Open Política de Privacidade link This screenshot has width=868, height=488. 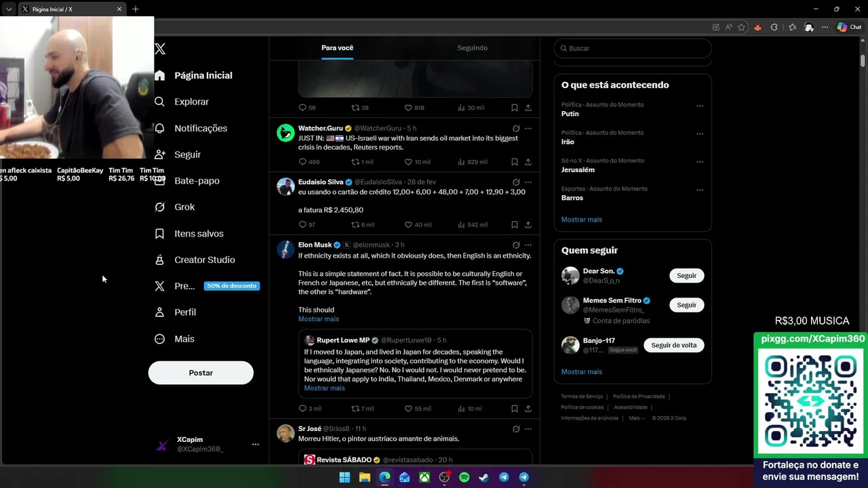click(x=639, y=396)
